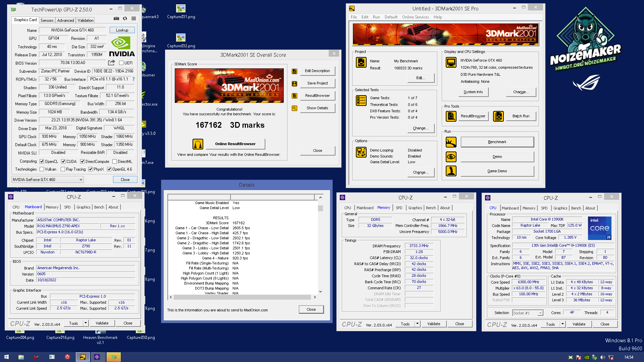Viewport: 644px width, 362px height.
Task: Click the Options icon in 3DMark2001
Action: [x=361, y=152]
